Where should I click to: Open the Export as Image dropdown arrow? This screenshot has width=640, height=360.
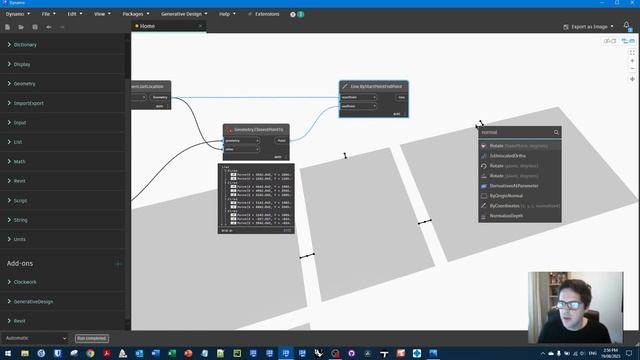click(611, 27)
